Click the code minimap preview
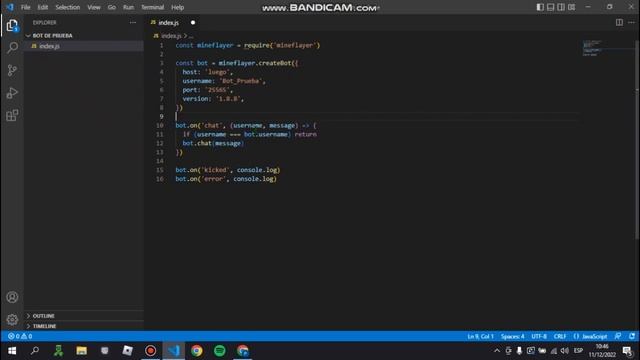 (592, 48)
